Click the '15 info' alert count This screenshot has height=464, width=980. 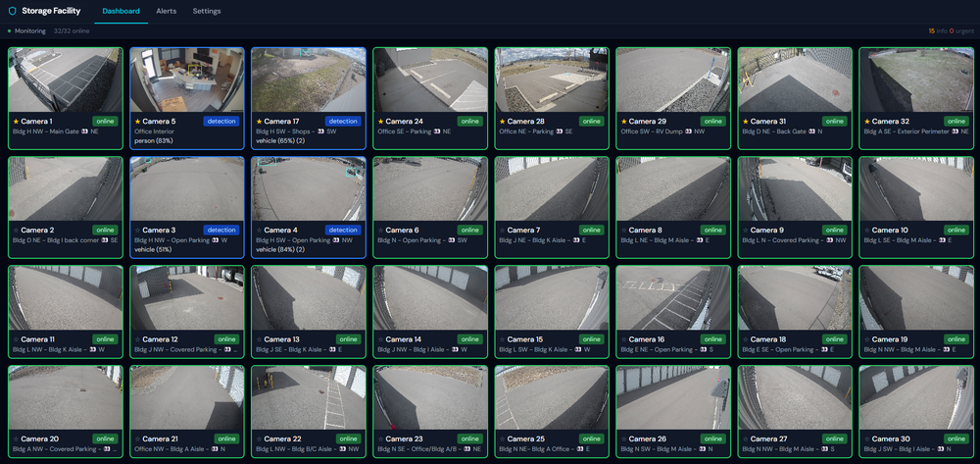pyautogui.click(x=938, y=30)
